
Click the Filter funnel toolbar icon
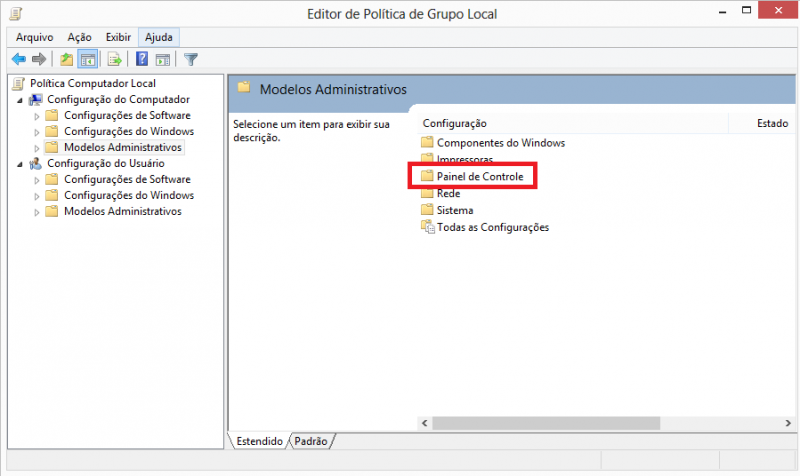pos(191,59)
